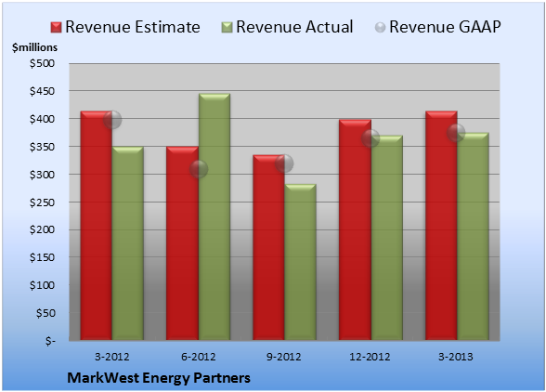Click the GAAP marker for 3-2012
The image size is (546, 392).
pyautogui.click(x=112, y=120)
